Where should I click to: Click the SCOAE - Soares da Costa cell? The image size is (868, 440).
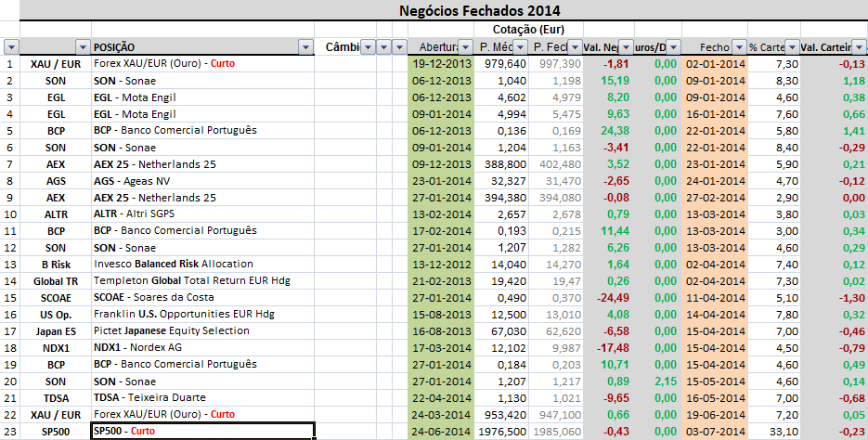click(202, 297)
